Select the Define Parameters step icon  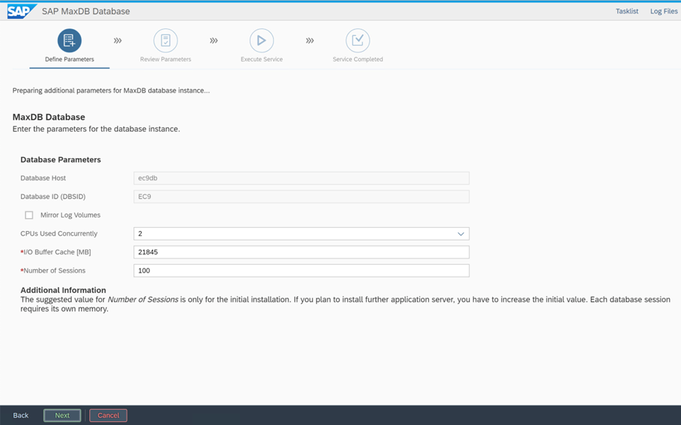tap(69, 40)
